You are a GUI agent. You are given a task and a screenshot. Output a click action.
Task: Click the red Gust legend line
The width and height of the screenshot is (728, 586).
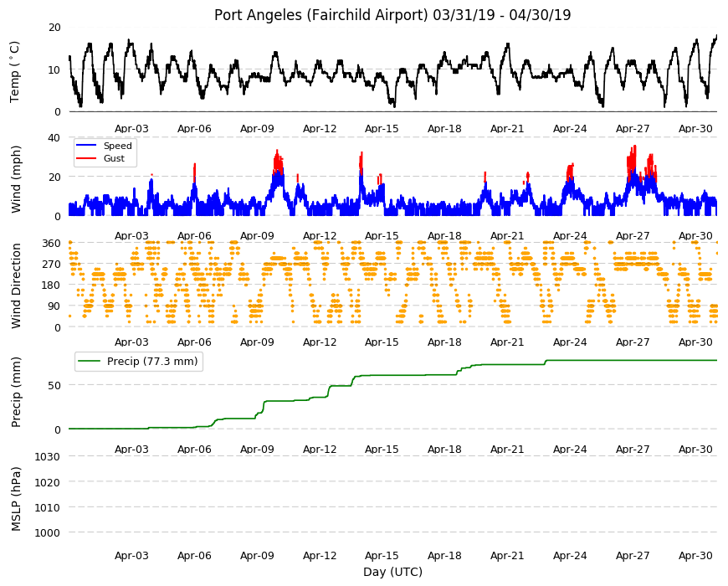click(x=85, y=158)
